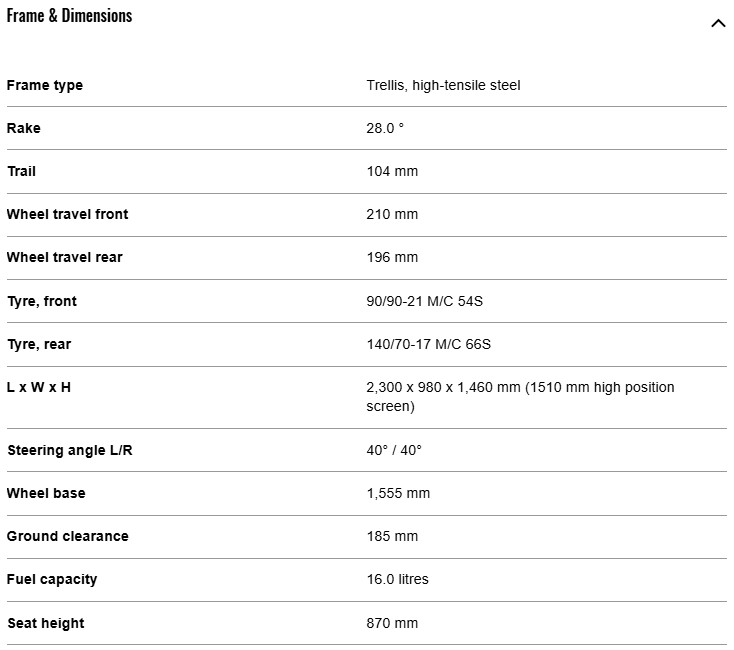Click the 210 mm front travel value
The width and height of the screenshot is (734, 650).
coord(392,214)
